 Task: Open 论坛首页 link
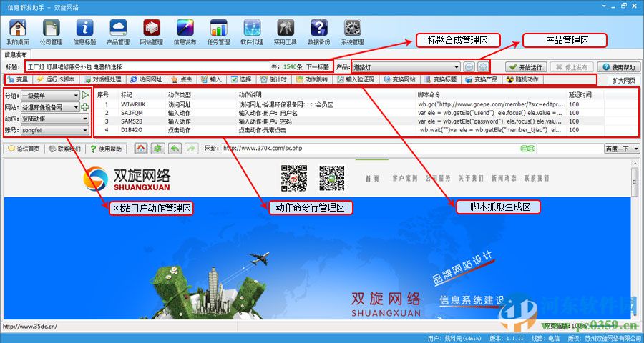(24, 149)
